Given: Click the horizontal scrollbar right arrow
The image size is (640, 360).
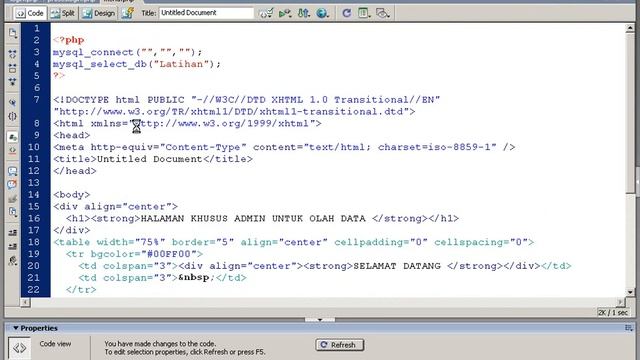Looking at the screenshot, I should (x=620, y=302).
